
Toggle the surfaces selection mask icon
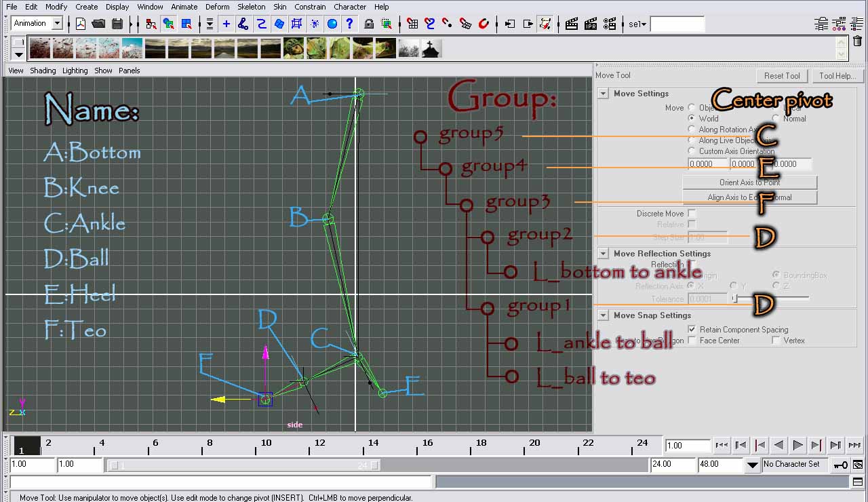point(279,24)
